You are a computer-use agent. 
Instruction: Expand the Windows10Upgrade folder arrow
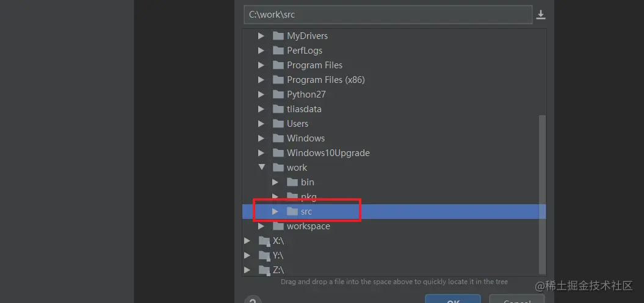pos(261,154)
